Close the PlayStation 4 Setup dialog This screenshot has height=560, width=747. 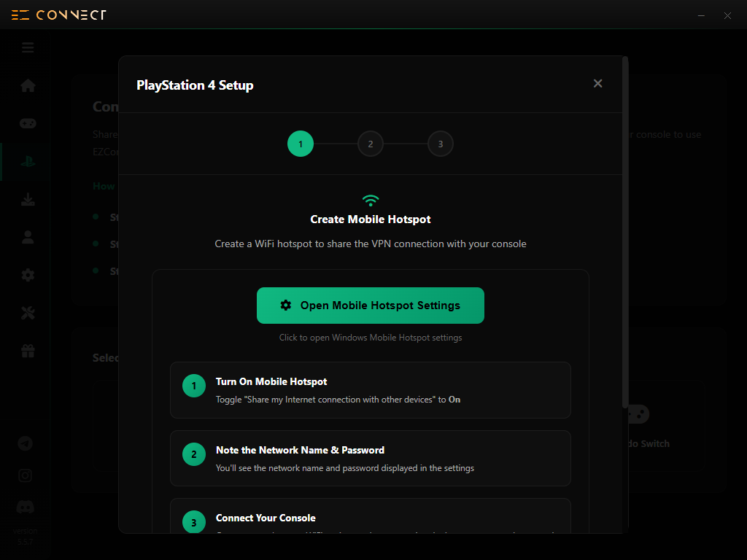(x=598, y=83)
